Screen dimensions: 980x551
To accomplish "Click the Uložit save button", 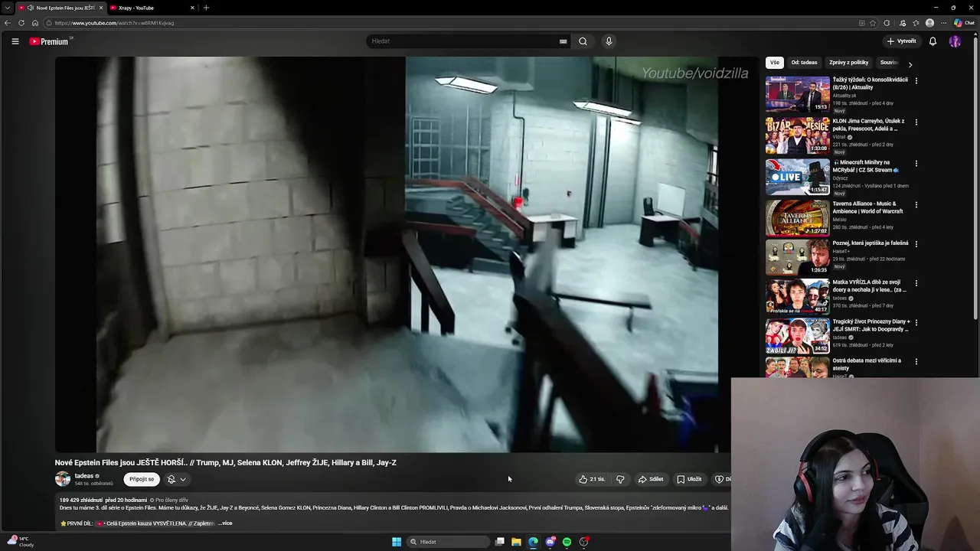I will coord(689,479).
